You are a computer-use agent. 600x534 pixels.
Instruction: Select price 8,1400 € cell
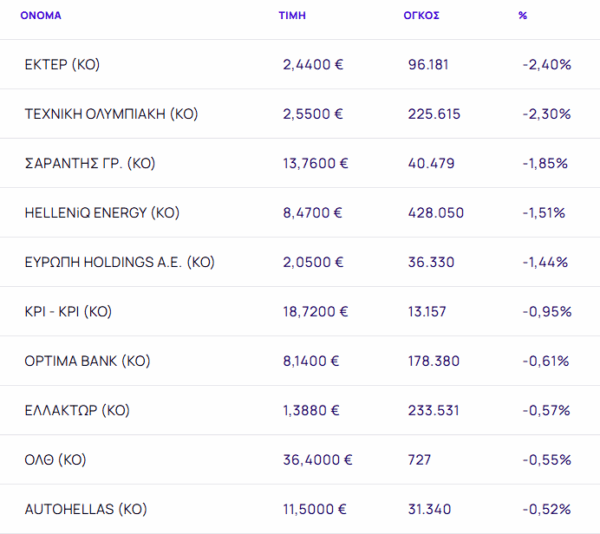(x=311, y=361)
